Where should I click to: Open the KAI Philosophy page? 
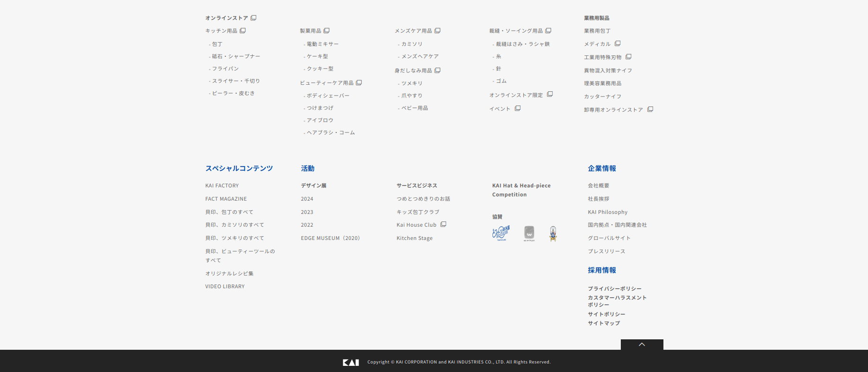click(608, 212)
